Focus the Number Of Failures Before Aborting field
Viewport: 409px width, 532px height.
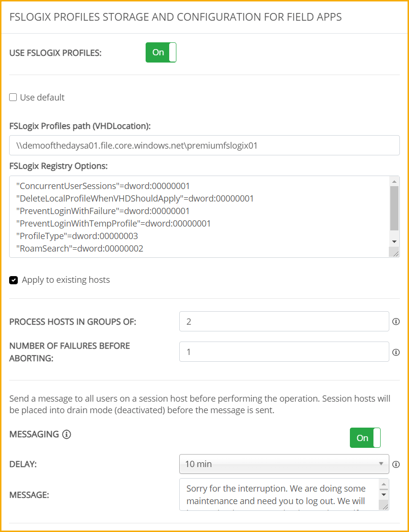284,352
